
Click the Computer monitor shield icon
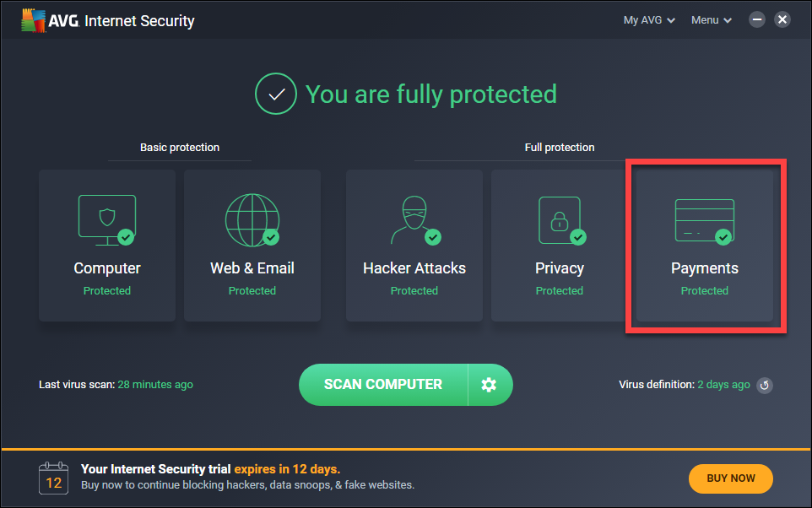click(107, 220)
